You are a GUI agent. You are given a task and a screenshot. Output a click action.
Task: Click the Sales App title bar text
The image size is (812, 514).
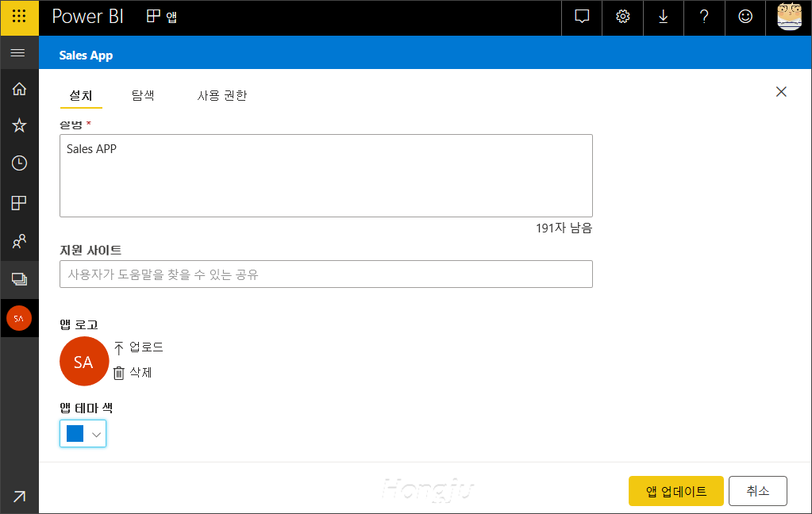86,56
